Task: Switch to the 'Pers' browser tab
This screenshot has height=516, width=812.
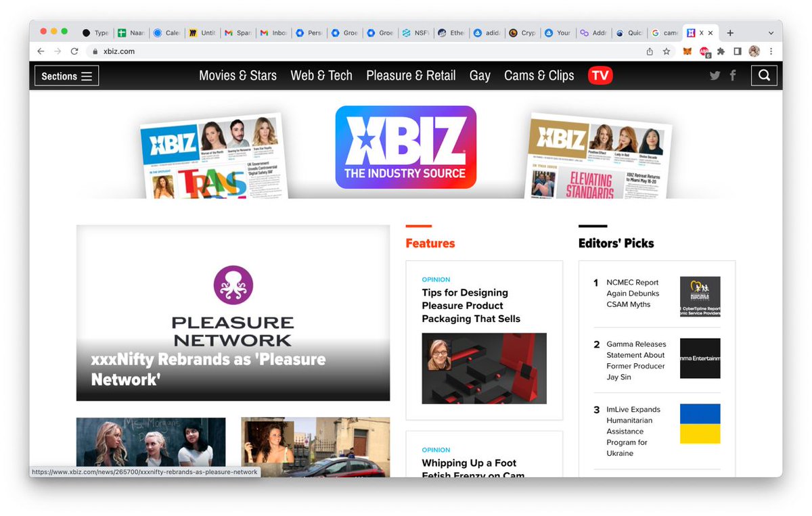Action: pyautogui.click(x=309, y=32)
